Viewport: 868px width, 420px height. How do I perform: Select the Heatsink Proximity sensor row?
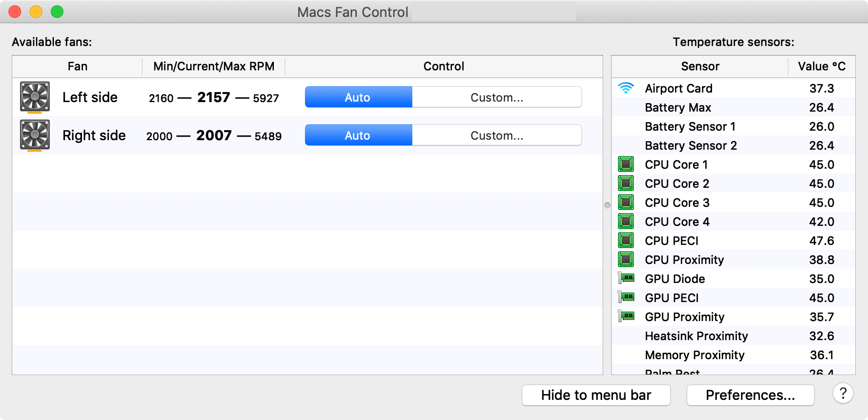pos(733,336)
